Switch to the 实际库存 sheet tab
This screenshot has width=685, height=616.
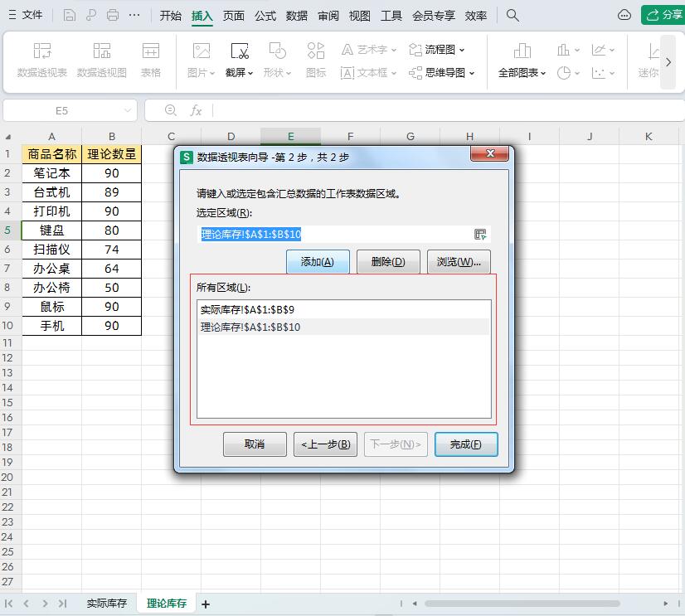click(107, 604)
